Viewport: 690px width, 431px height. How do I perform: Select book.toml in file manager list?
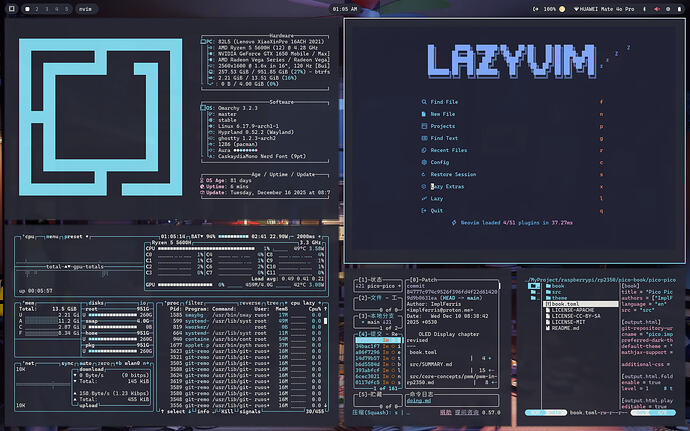click(580, 304)
